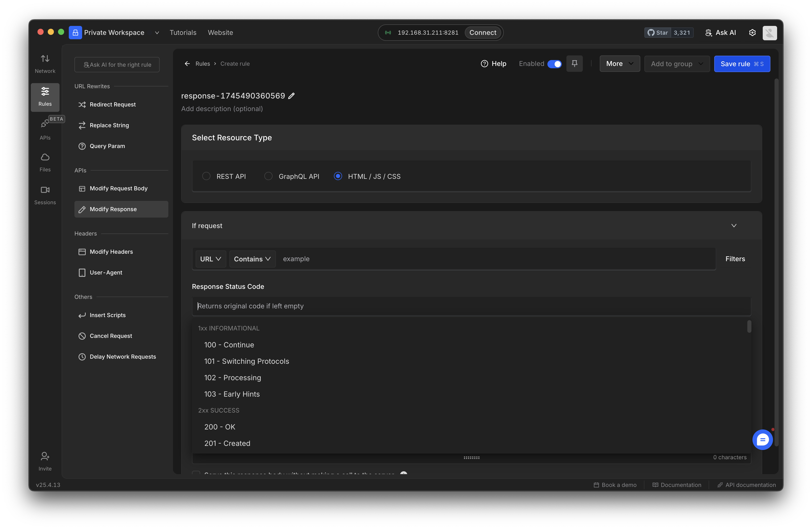Toggle the Enabled switch off
Screen dimensions: 812x529
point(554,64)
